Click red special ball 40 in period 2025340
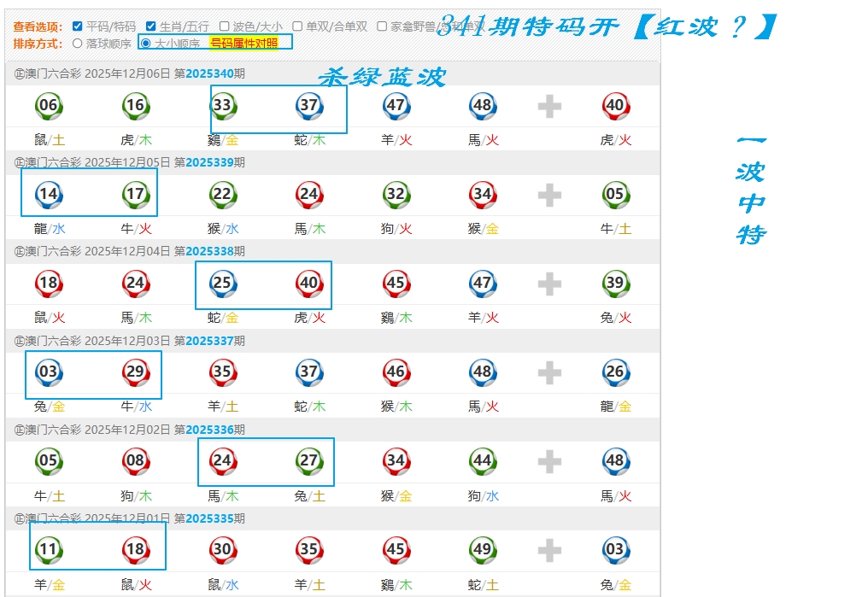 tap(615, 107)
